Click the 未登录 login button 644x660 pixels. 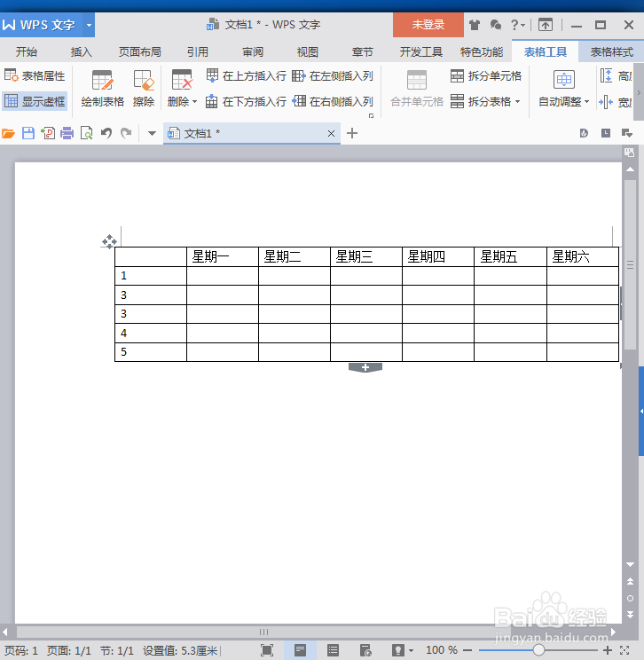(428, 25)
